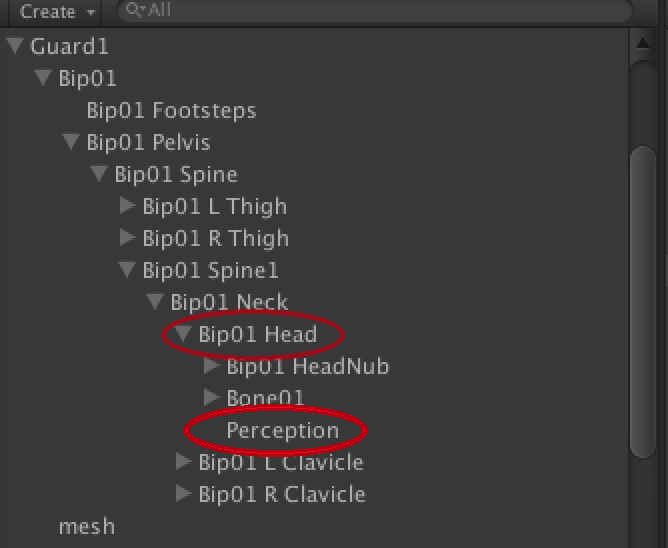
Task: Collapse the Bip01 node
Action: pyautogui.click(x=43, y=78)
